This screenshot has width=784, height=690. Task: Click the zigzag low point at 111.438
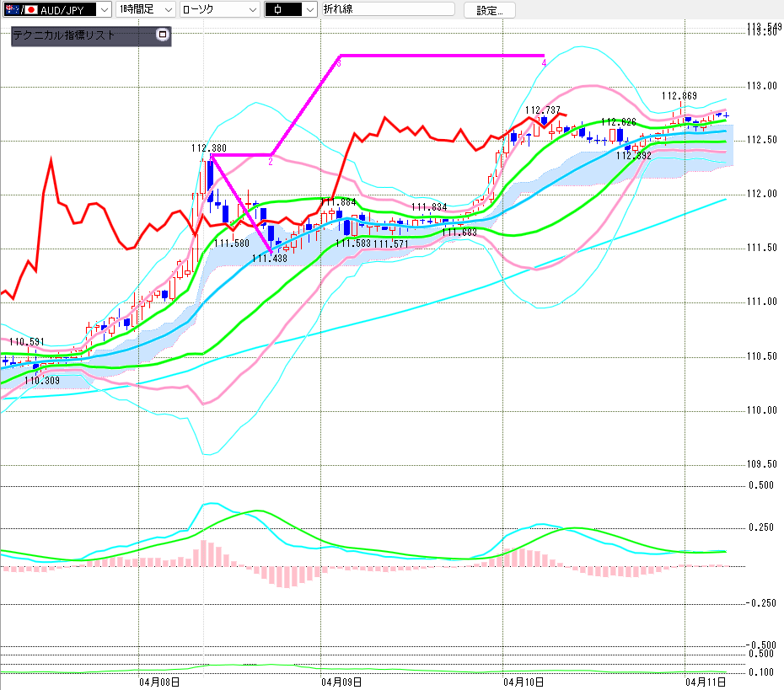[271, 250]
